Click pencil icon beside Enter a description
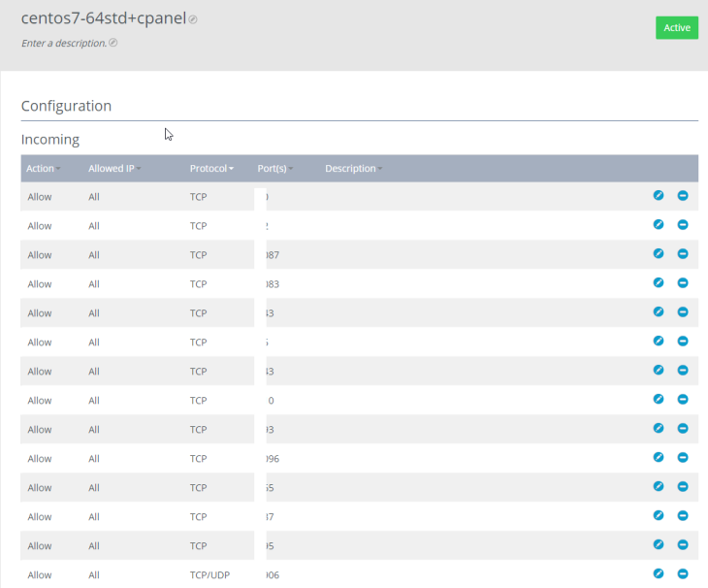 [113, 43]
